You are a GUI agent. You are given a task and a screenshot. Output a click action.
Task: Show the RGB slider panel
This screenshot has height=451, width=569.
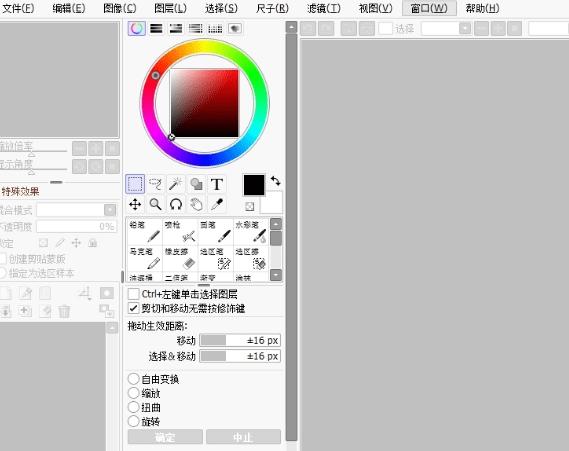[156, 28]
